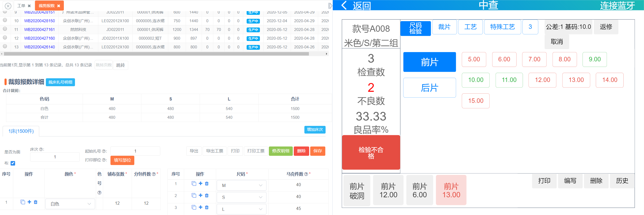Switch to the 工单 tab
The height and width of the screenshot is (215, 644).
point(21,6)
